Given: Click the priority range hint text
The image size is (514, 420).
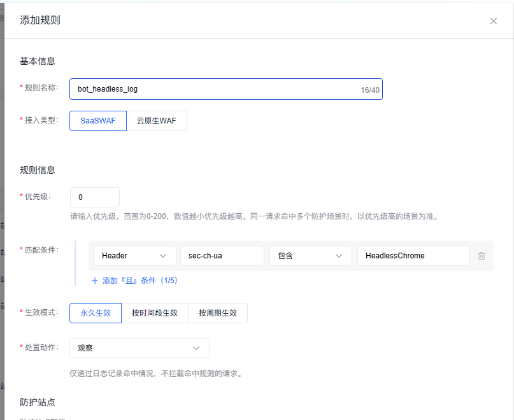Looking at the screenshot, I should 255,216.
